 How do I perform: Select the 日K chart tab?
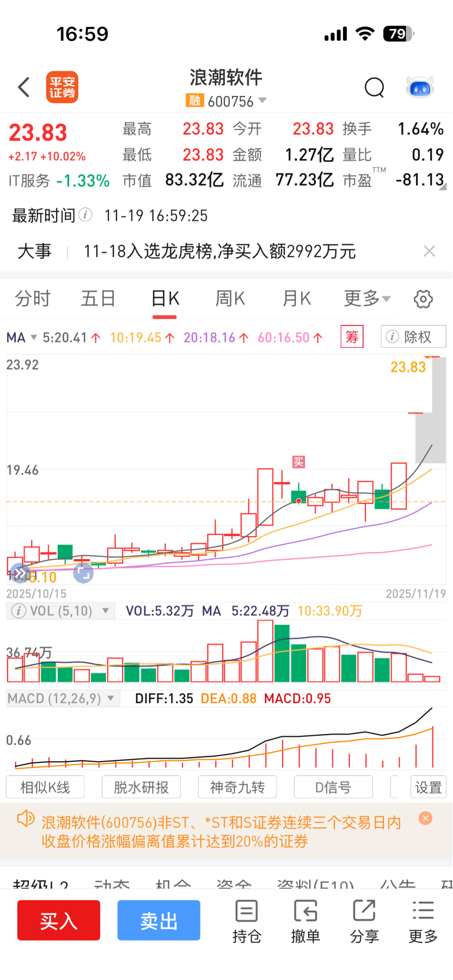[164, 298]
